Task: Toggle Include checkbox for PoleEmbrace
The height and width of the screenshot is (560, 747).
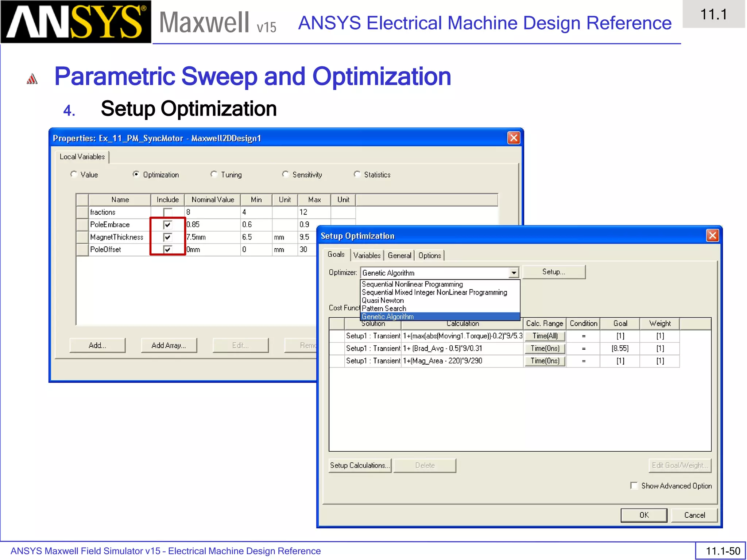Action: 168,225
